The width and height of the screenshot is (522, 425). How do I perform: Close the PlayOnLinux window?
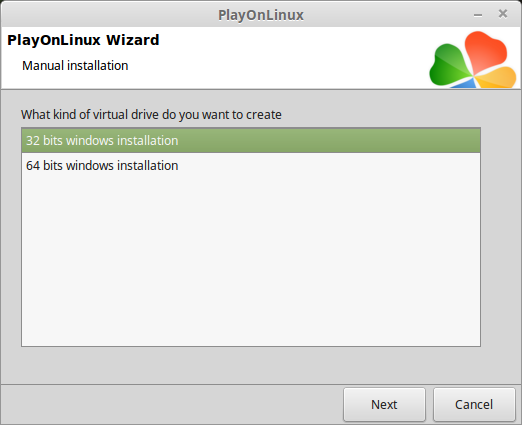click(503, 14)
